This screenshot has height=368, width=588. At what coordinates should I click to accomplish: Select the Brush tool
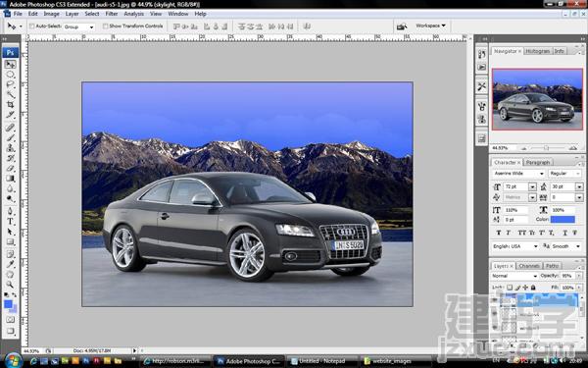10,137
